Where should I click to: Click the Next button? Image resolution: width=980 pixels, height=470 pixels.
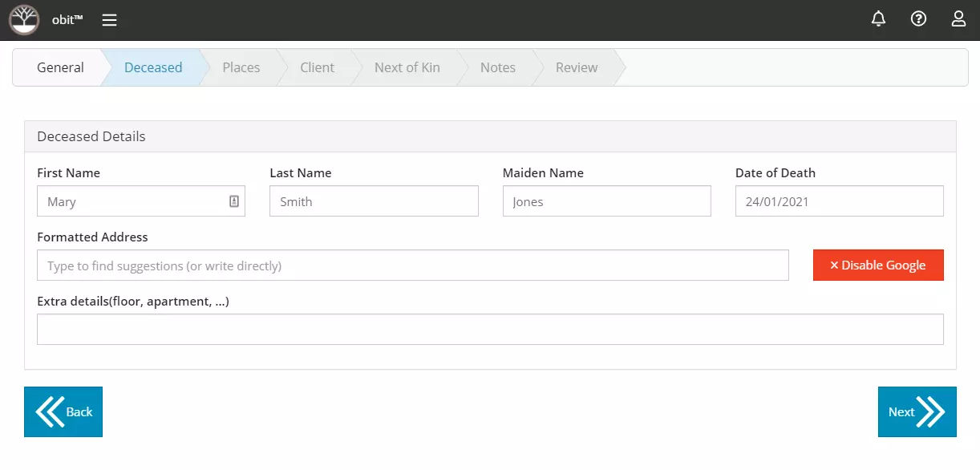point(917,411)
